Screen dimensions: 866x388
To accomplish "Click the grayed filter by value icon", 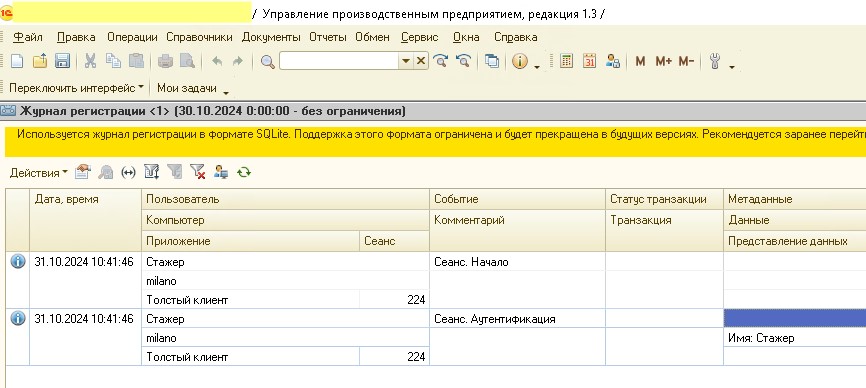I will [x=175, y=172].
